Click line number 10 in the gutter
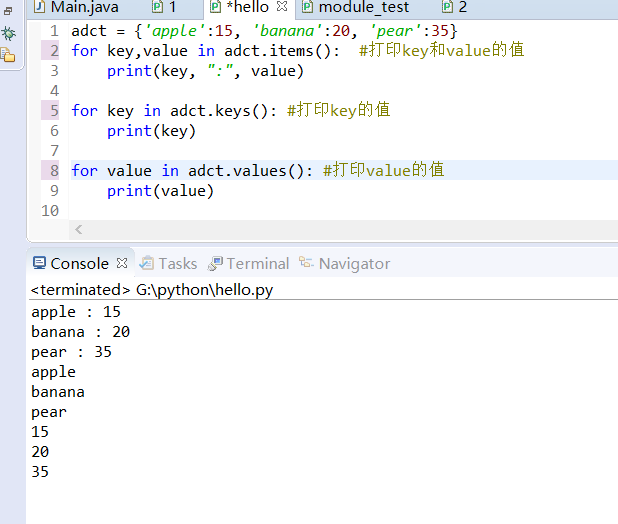 point(50,211)
